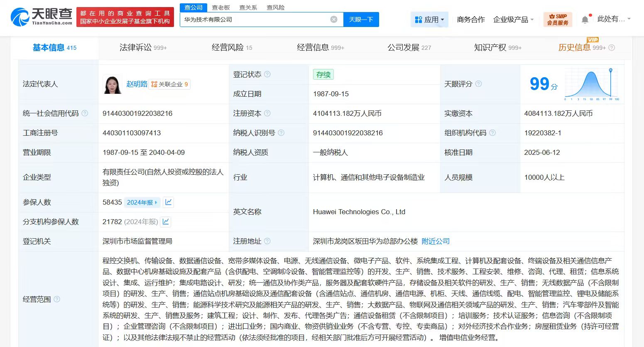
Task: Click the 天眼一下 search button
Action: tap(361, 20)
